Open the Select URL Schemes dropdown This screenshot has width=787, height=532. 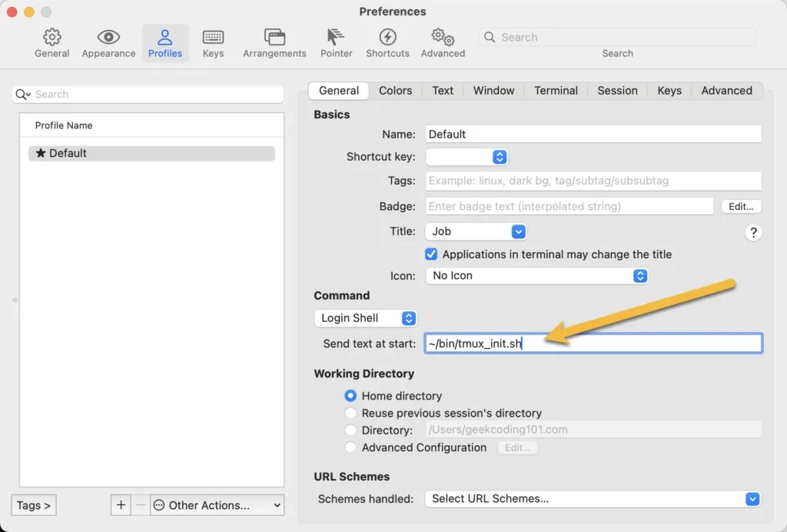click(x=593, y=499)
